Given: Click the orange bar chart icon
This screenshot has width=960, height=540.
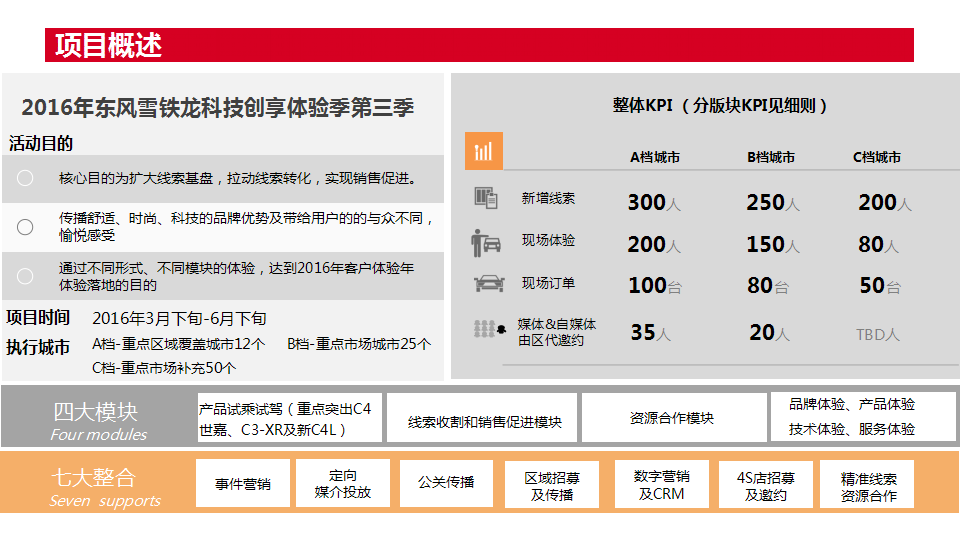Looking at the screenshot, I should click(484, 151).
